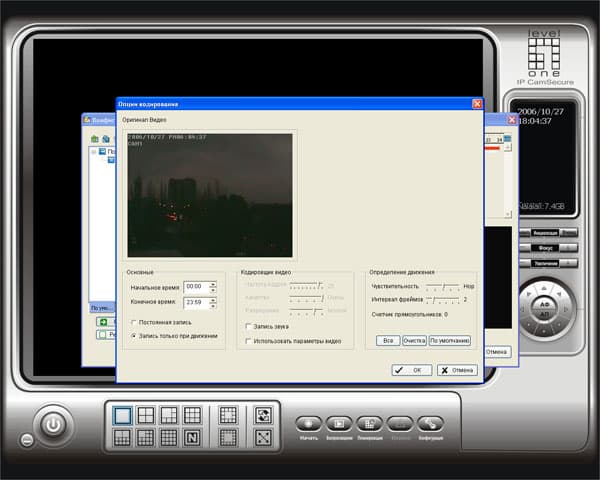Click the home icon in the background window

(x=95, y=139)
